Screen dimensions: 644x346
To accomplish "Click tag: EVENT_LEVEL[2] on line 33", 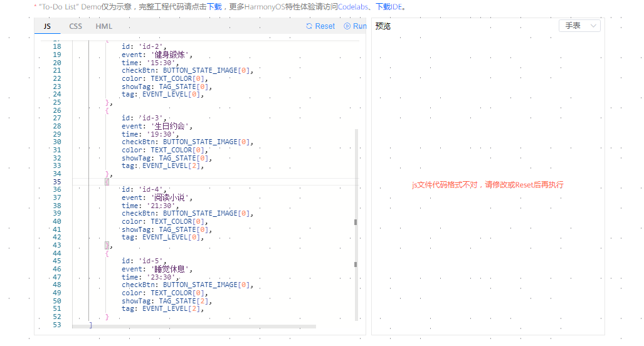I will click(162, 166).
